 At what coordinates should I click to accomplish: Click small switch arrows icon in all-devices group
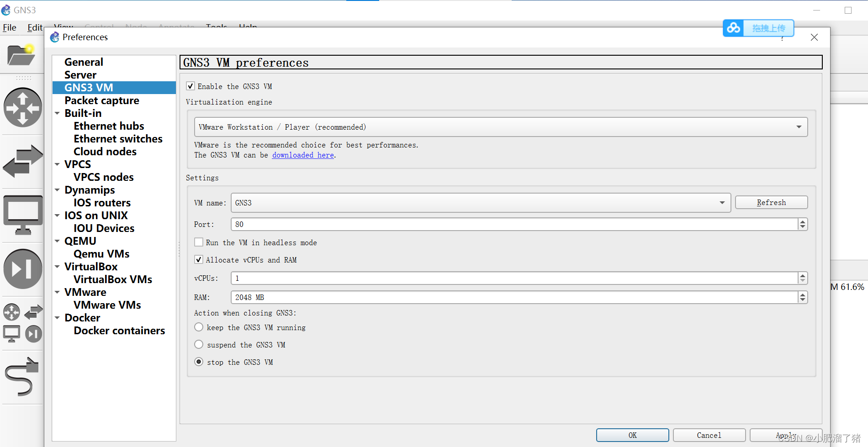pyautogui.click(x=34, y=312)
